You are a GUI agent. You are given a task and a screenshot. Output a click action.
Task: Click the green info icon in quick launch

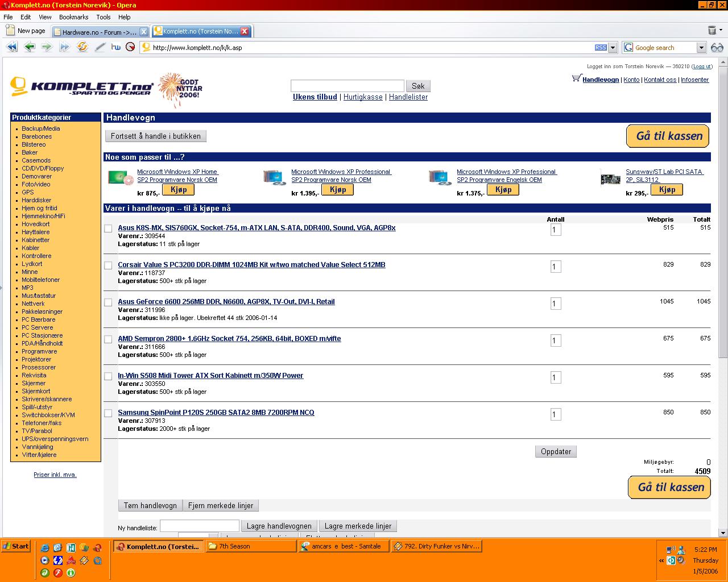[71, 573]
